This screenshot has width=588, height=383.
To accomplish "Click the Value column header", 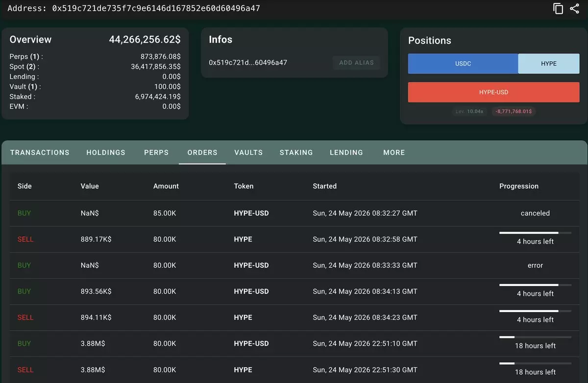I will (x=90, y=186).
